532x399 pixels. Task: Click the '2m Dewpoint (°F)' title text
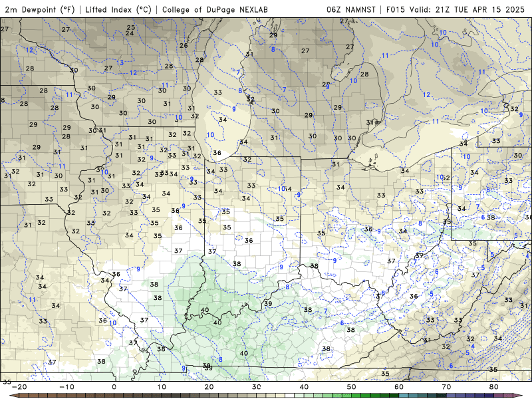pos(40,9)
